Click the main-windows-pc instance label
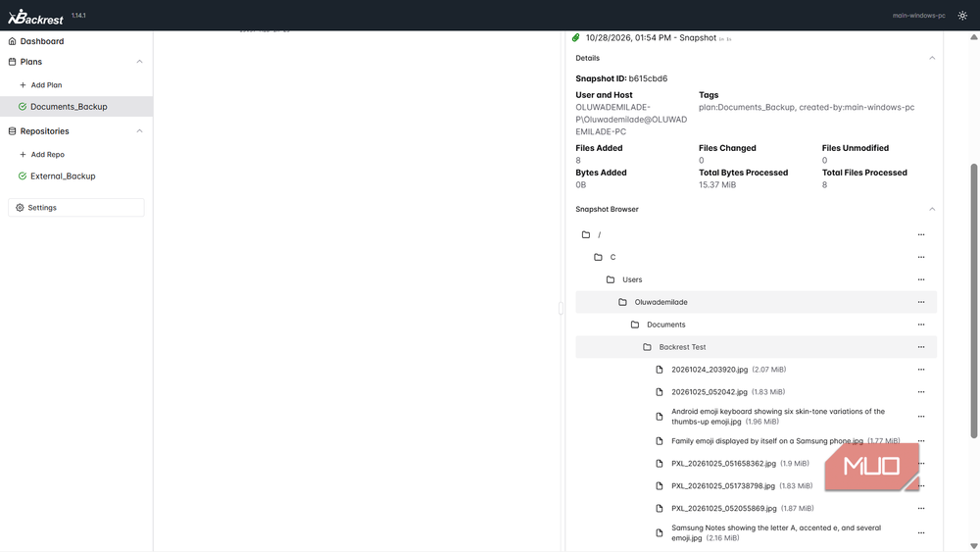 919,16
